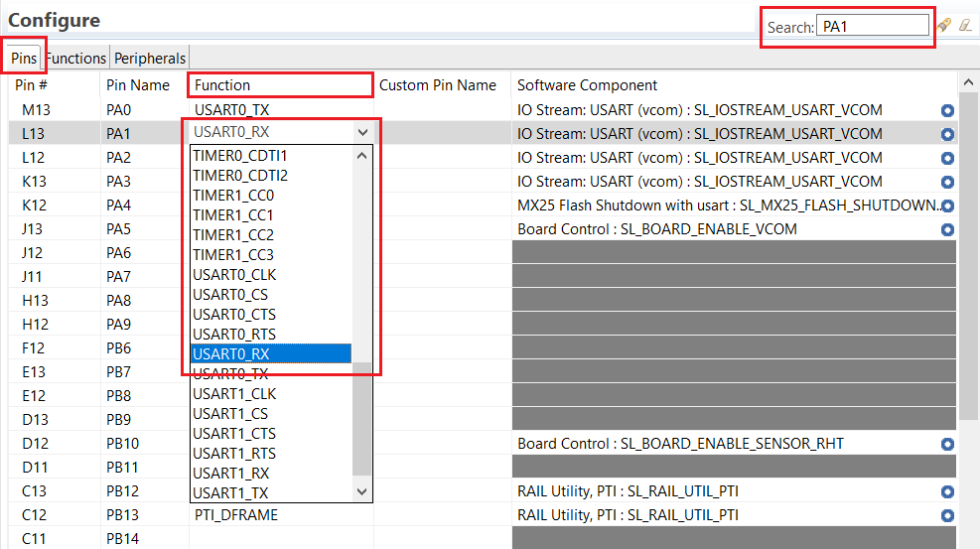Collapse the PA1 function dropdown arrow
This screenshot has width=980, height=549.
[x=362, y=132]
